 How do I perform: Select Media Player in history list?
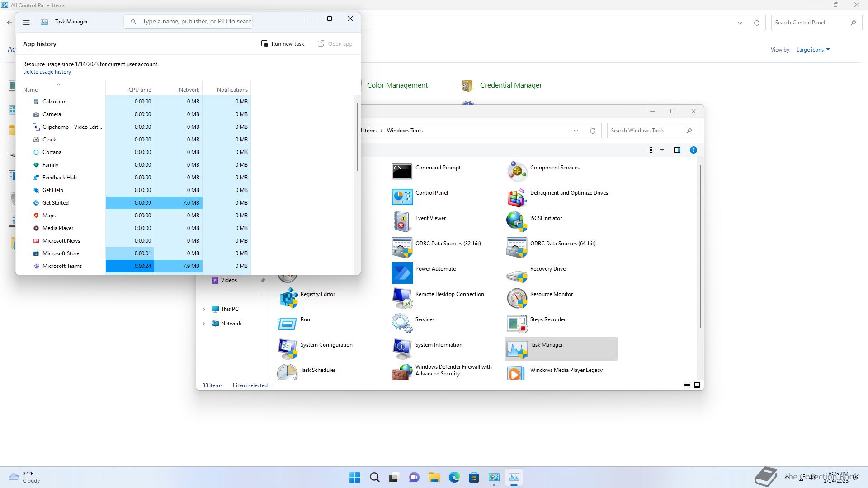click(133, 228)
